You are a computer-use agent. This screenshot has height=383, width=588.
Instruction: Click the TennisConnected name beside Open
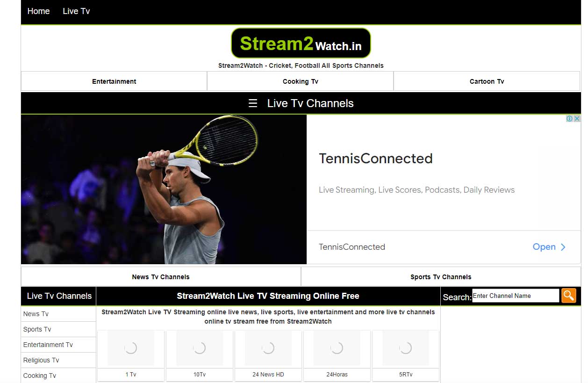(352, 247)
